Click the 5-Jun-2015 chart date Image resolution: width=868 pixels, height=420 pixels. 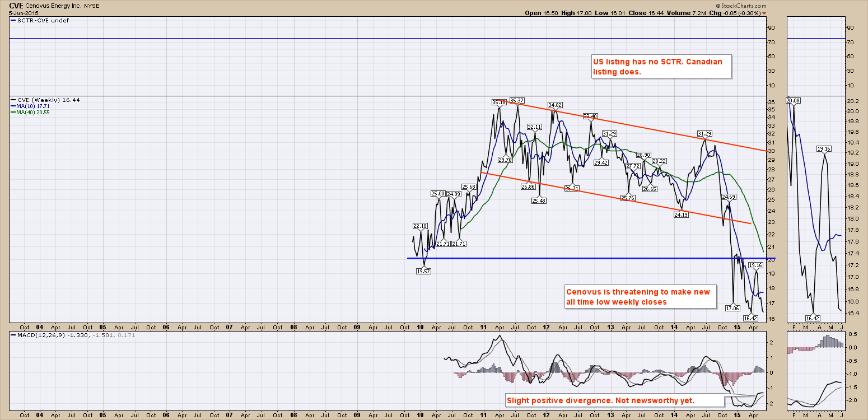pos(23,12)
